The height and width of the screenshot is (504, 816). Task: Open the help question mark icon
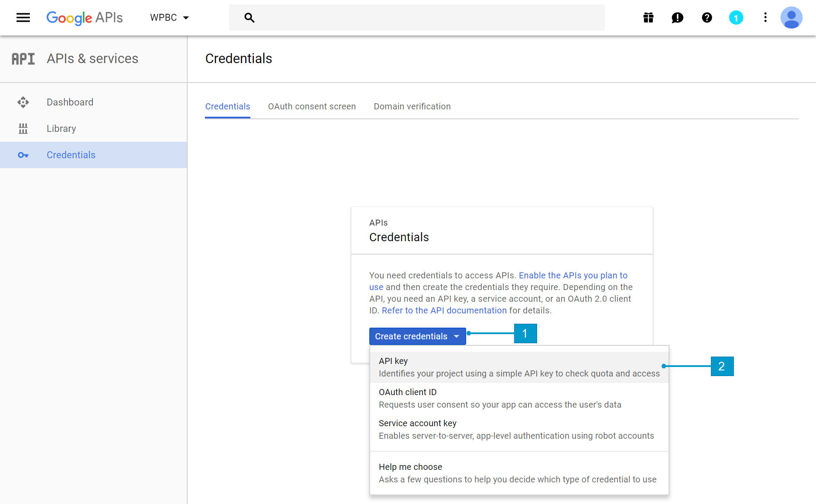click(x=707, y=18)
